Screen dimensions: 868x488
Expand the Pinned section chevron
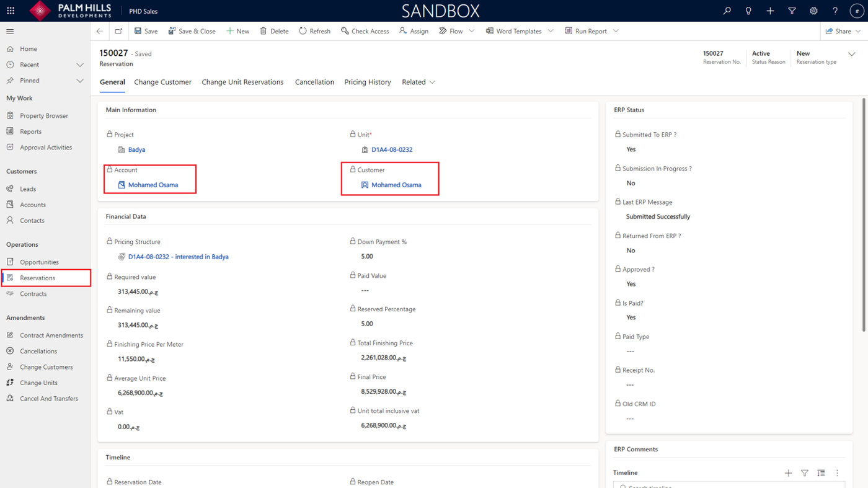point(80,81)
